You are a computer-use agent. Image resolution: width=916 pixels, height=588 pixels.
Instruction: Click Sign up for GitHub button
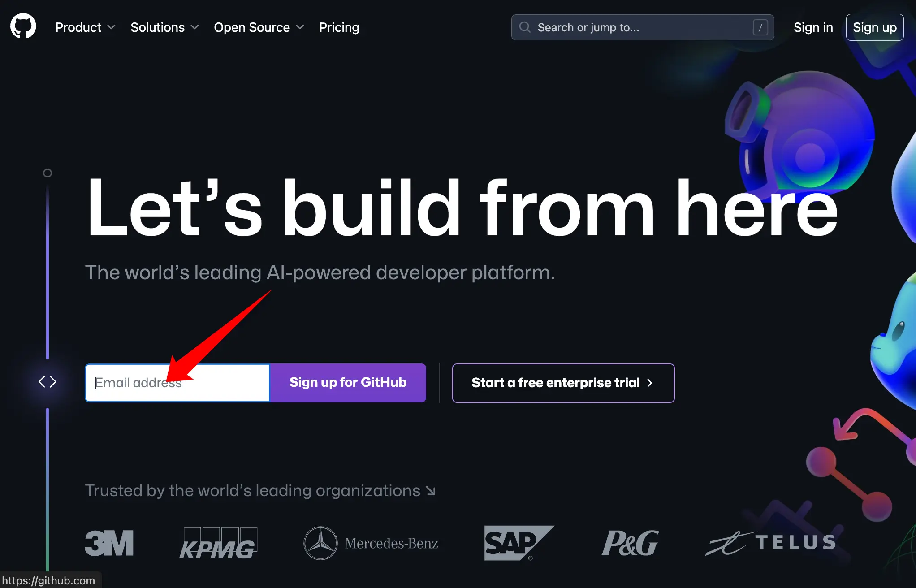(x=348, y=383)
